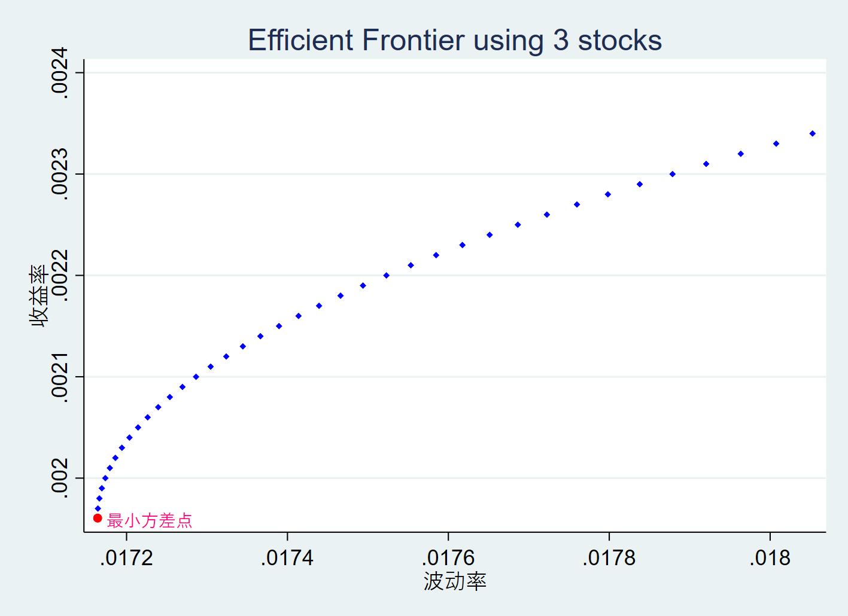Click the y-axis title 收益率
The height and width of the screenshot is (616, 848).
pos(39,296)
